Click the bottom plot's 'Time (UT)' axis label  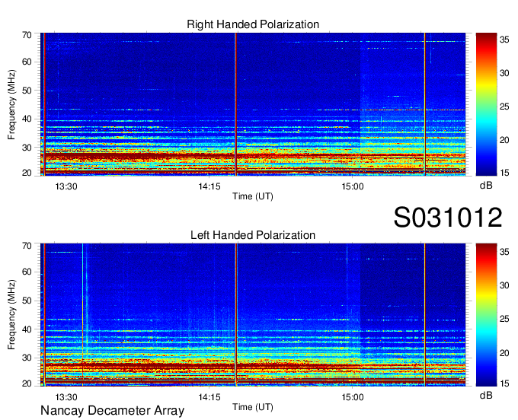[253, 407]
